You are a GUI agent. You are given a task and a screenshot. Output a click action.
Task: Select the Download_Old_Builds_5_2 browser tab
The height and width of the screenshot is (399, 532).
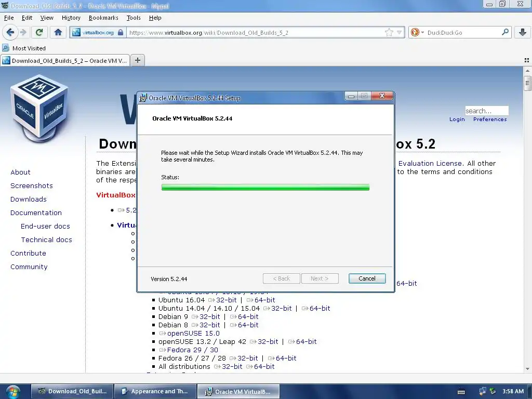point(65,61)
